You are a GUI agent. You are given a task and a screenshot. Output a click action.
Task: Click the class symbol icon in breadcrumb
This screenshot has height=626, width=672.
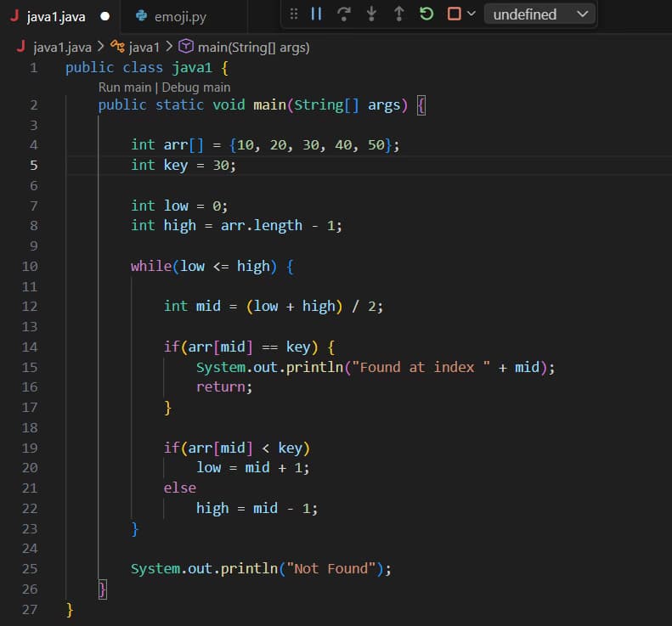[x=117, y=46]
